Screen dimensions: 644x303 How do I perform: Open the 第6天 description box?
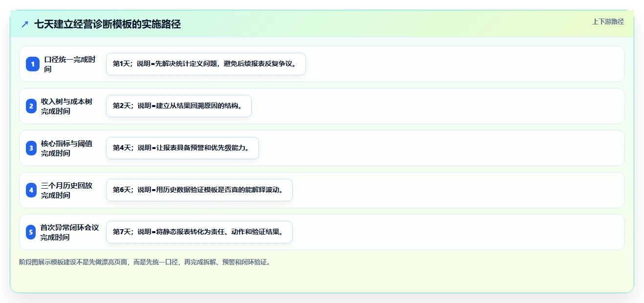(x=199, y=190)
